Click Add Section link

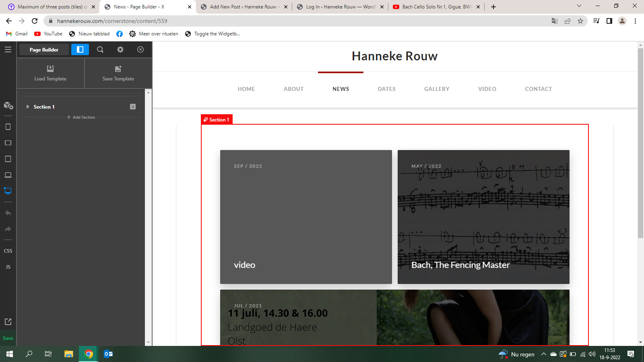click(x=81, y=117)
